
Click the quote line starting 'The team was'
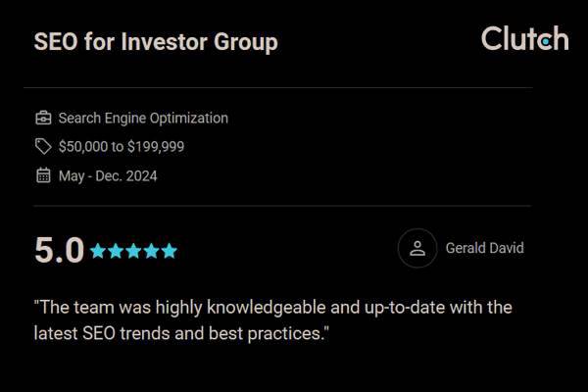tap(273, 308)
